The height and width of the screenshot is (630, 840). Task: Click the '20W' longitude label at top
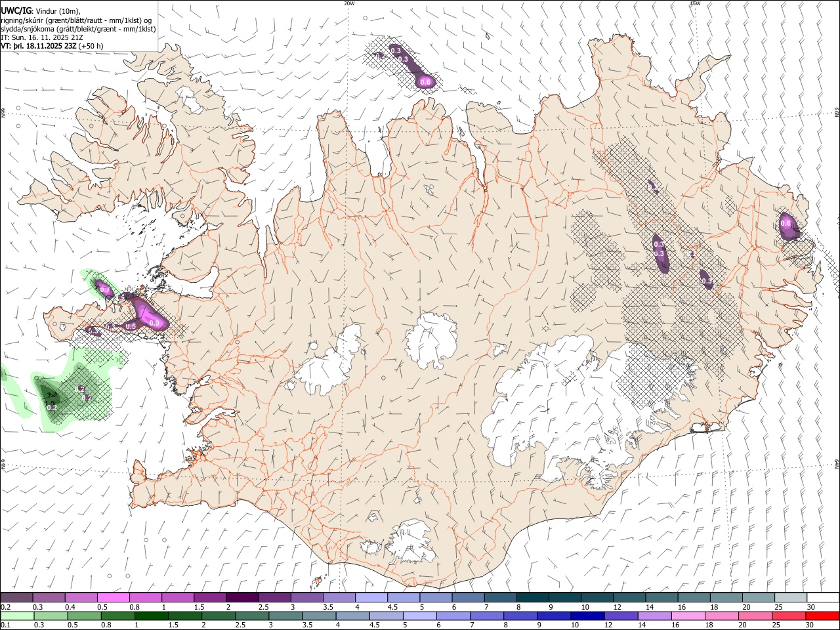349,3
